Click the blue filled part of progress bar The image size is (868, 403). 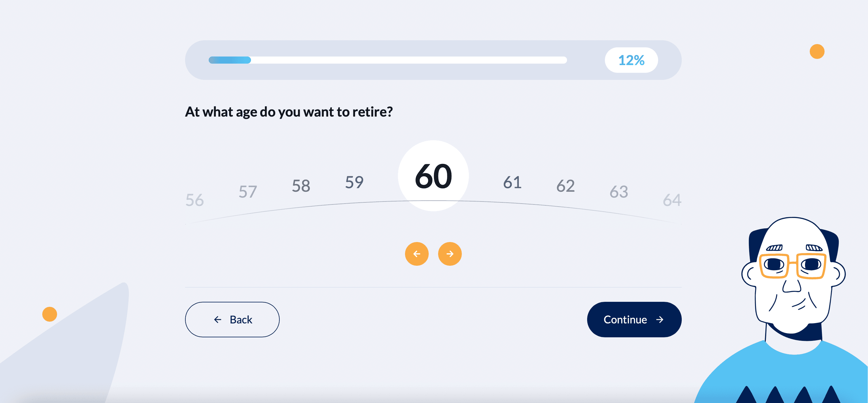pos(230,60)
